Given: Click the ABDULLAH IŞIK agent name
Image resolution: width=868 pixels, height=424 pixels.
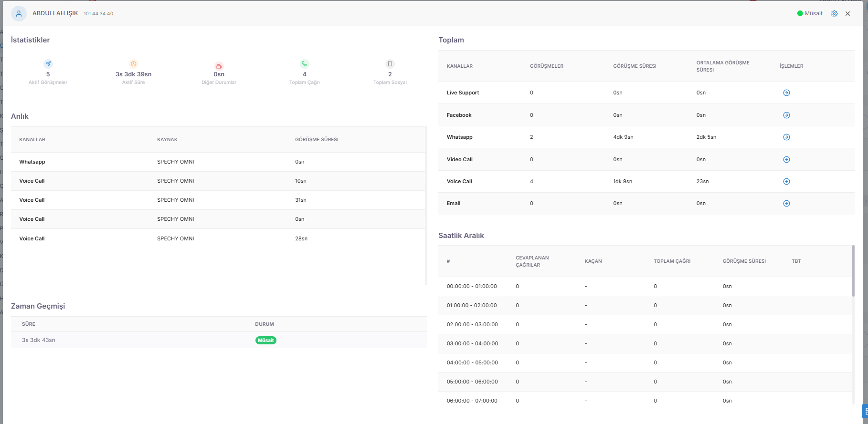Looking at the screenshot, I should click(55, 13).
